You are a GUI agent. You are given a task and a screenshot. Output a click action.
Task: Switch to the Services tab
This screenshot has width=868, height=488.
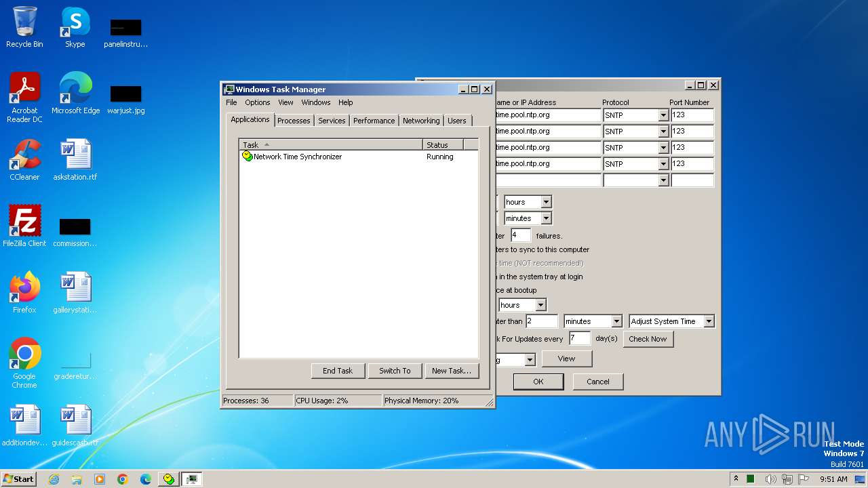[x=332, y=121]
